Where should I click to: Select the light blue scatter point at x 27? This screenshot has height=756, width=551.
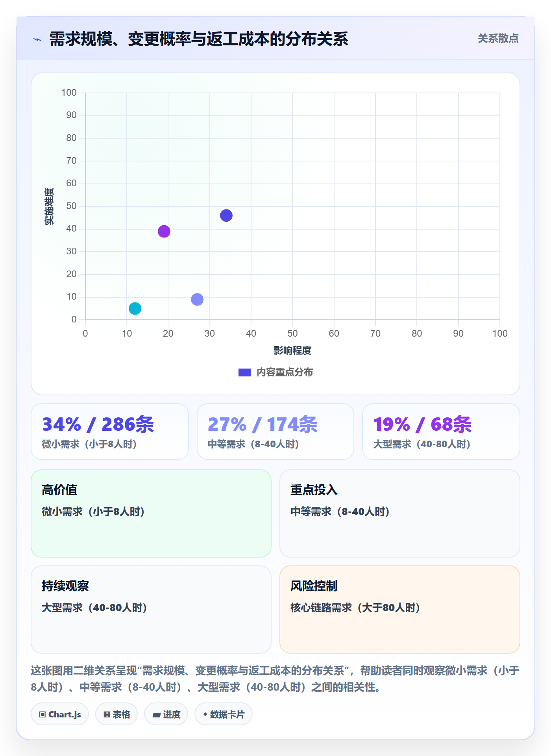coord(197,299)
